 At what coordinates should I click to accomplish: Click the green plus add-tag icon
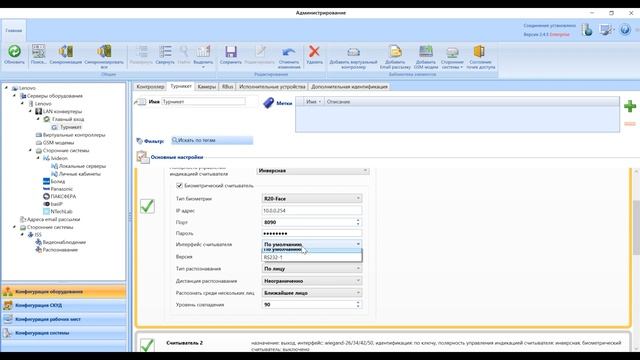coord(630,106)
